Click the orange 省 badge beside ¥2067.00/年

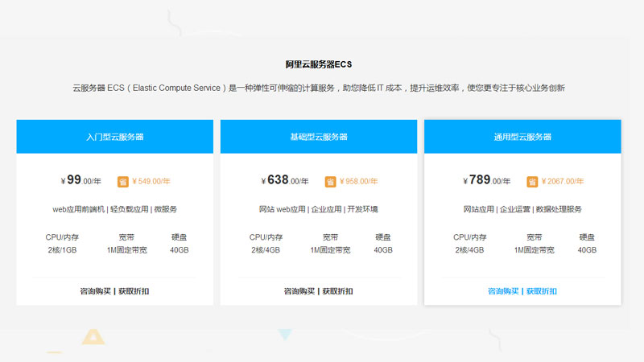tap(532, 182)
